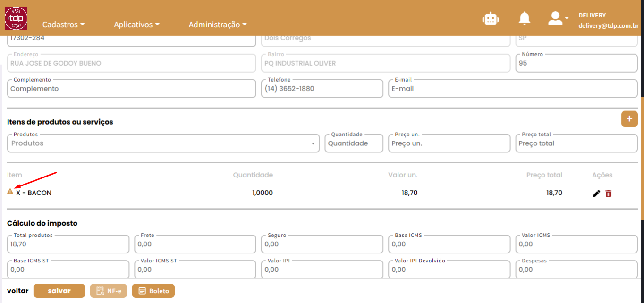This screenshot has width=644, height=303.
Task: Click the TDP logo icon
Action: coord(16,18)
